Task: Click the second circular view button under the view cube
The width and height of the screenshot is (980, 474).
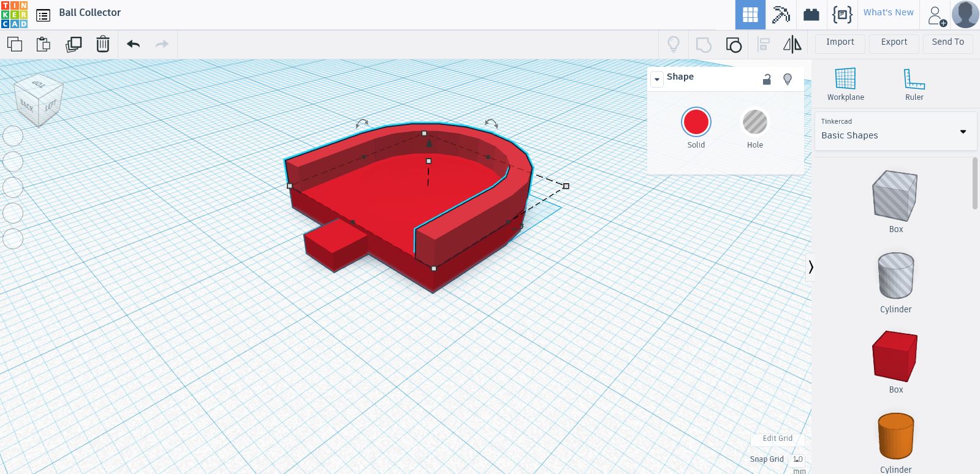Action: 13,162
